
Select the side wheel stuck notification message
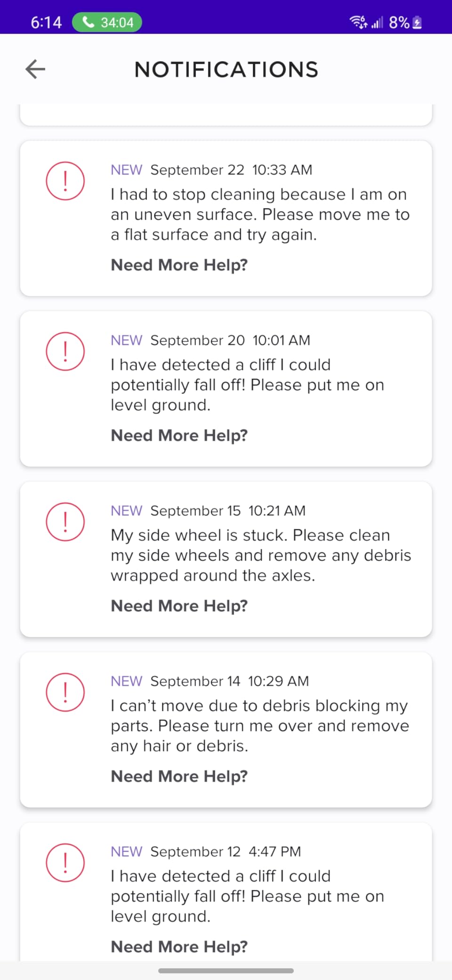coord(261,555)
